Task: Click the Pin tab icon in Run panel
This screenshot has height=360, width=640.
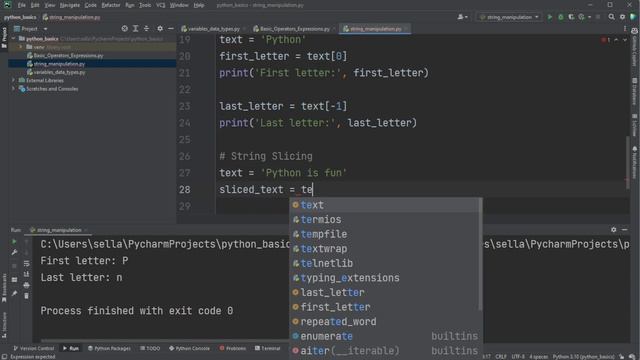Action: (x=14, y=293)
